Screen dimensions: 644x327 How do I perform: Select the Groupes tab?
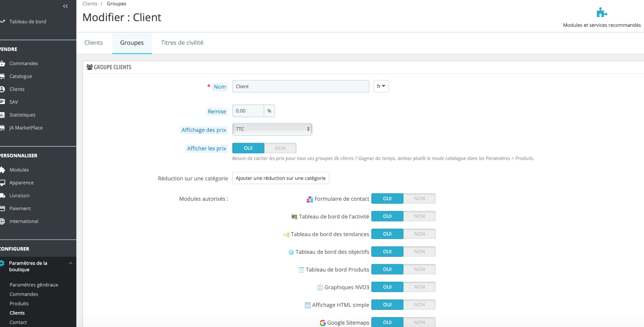click(132, 43)
